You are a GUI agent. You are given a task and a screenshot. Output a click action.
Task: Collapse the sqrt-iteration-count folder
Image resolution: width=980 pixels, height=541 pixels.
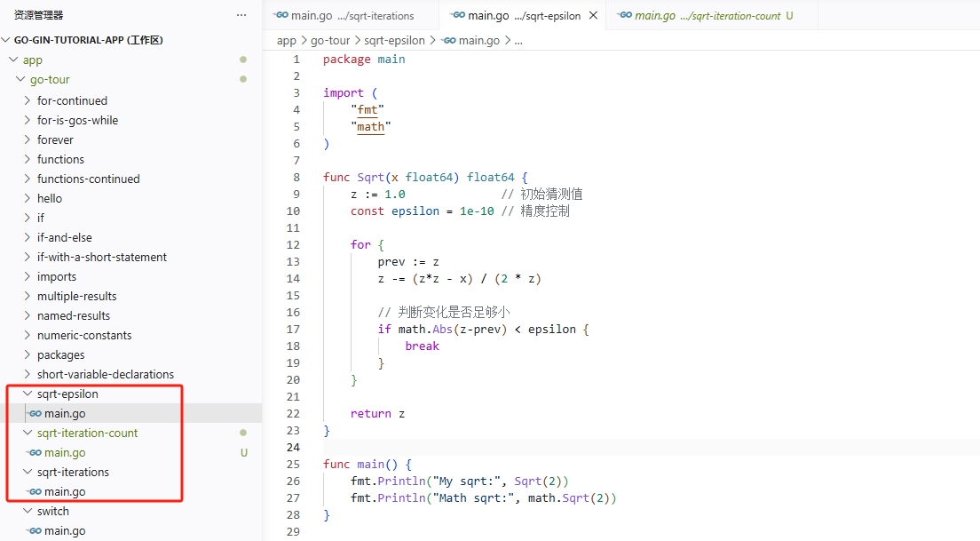[27, 433]
